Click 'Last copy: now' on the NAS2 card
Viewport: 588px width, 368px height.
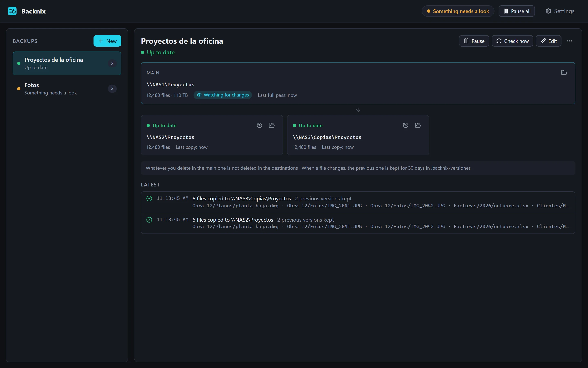tap(192, 147)
